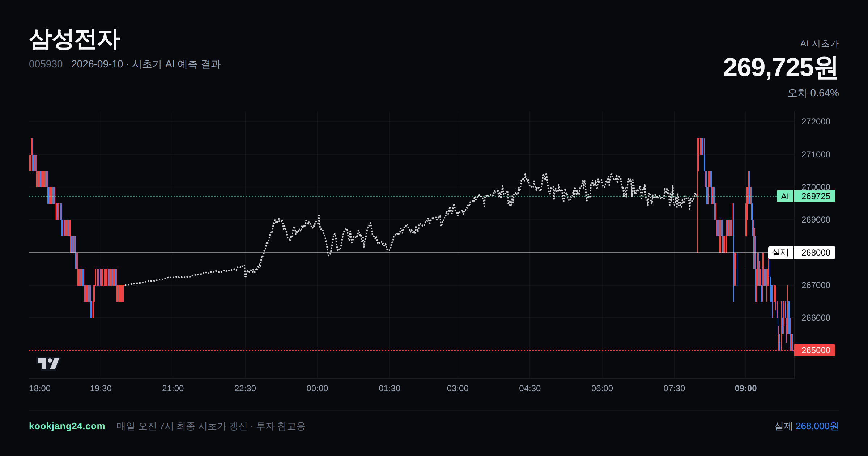The image size is (868, 456).
Task: Click the 06:00 time axis label
Action: (x=602, y=388)
